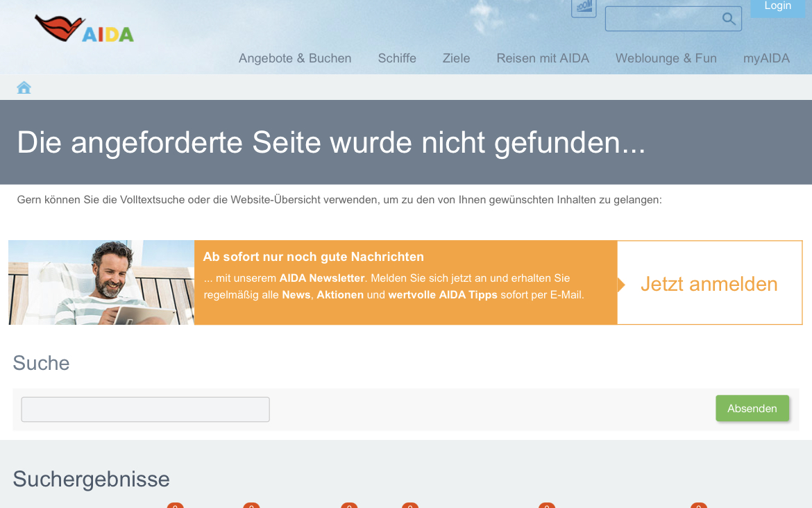
Task: Click the orange arrow beside Jetzt anmelden
Action: (x=621, y=285)
